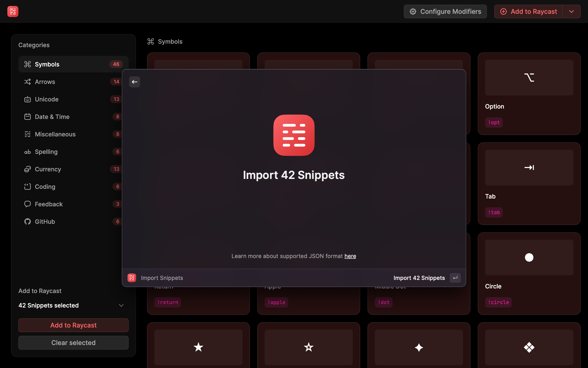Click the !return keyword tag
Screen dimensions: 588x368
[168, 302]
